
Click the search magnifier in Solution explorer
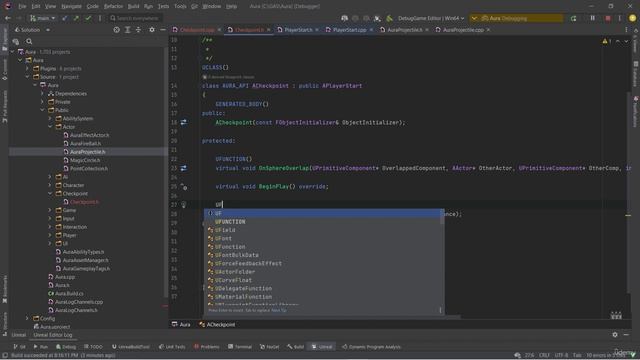(x=29, y=41)
